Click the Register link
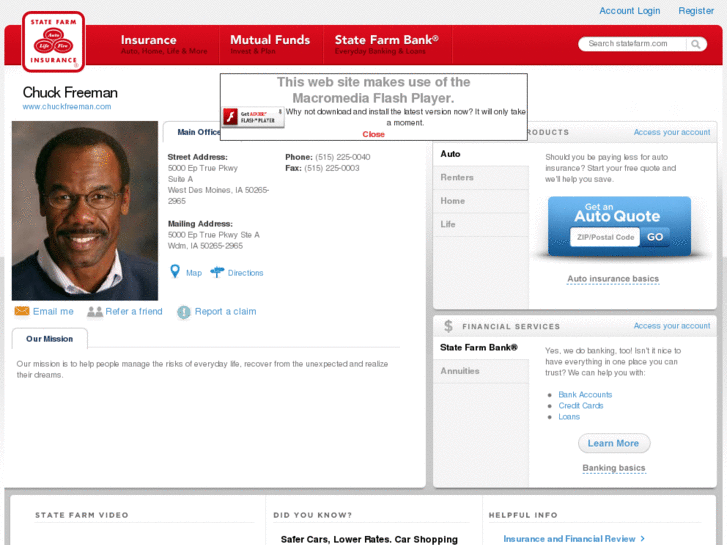Screen dimensions: 727x545 point(696,11)
